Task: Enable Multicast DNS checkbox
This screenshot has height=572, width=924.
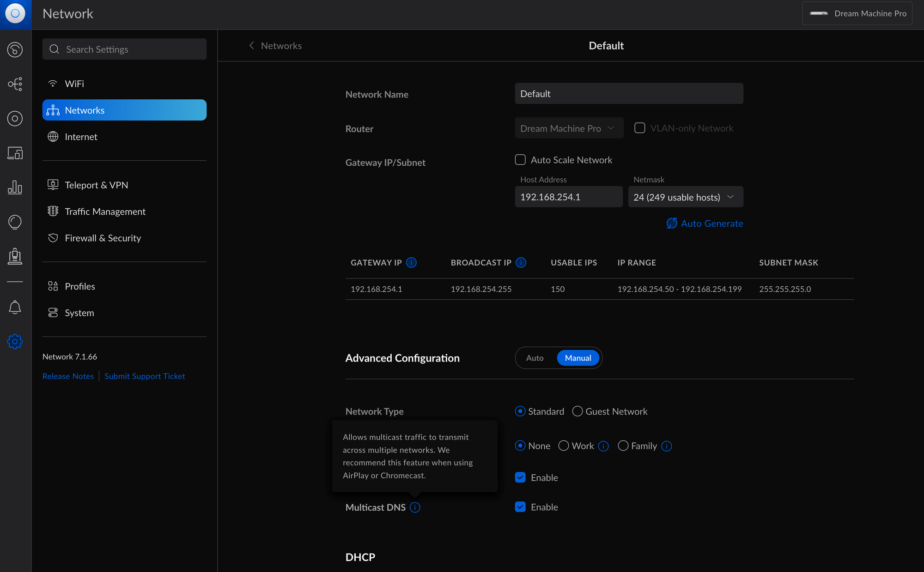Action: click(521, 507)
